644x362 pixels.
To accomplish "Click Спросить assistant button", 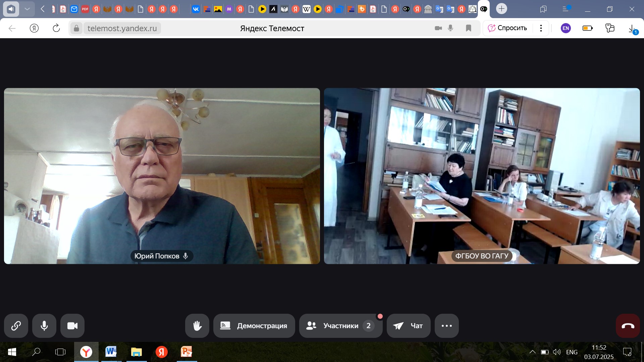I will 507,28.
